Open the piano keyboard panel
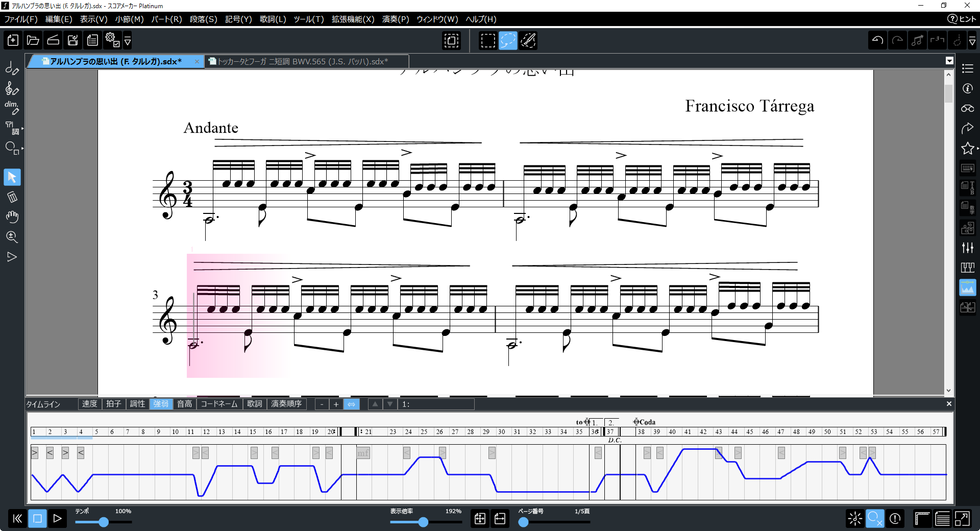Viewport: 980px width, 531px height. [968, 268]
